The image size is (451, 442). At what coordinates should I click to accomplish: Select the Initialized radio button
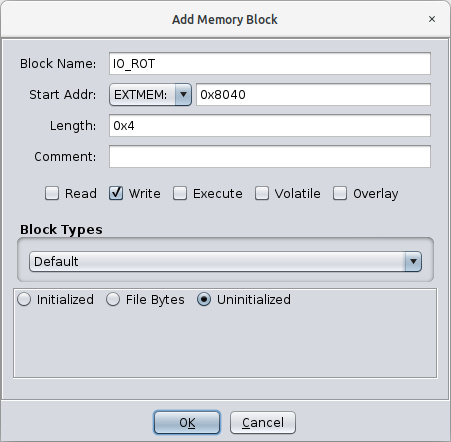(24, 299)
